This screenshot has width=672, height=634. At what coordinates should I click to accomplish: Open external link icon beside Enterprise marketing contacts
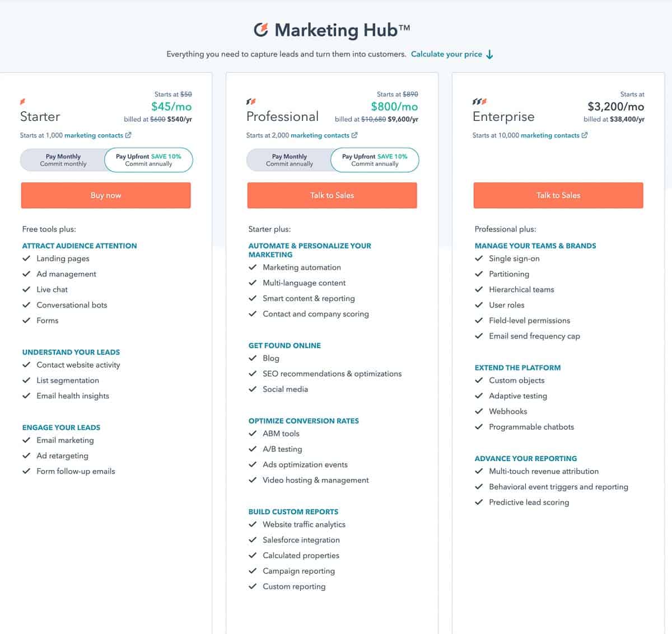tap(585, 135)
